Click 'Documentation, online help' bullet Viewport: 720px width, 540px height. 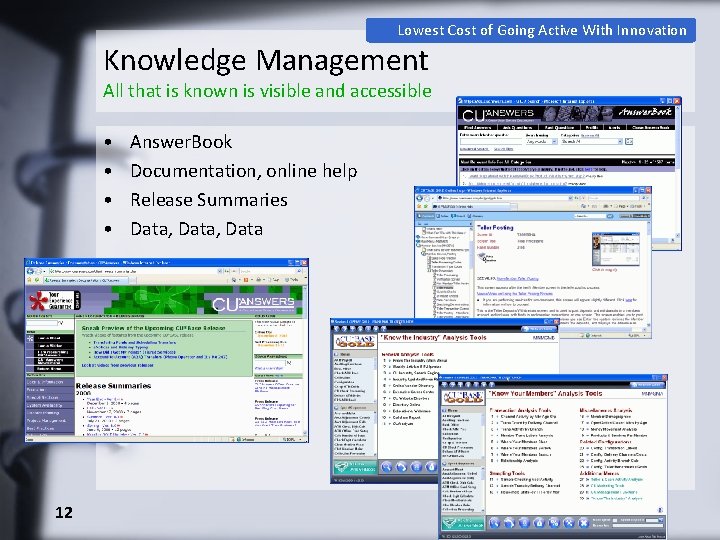tap(244, 171)
